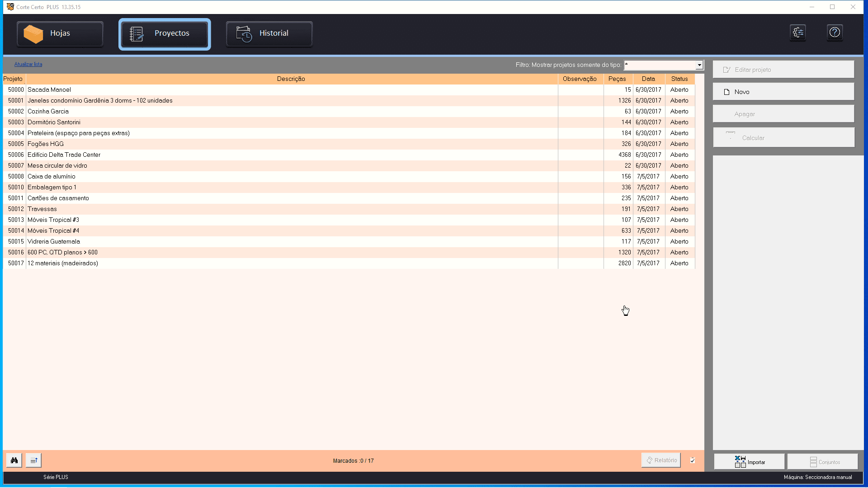Click the Editar projeto button
Image resolution: width=868 pixels, height=488 pixels.
pos(783,70)
